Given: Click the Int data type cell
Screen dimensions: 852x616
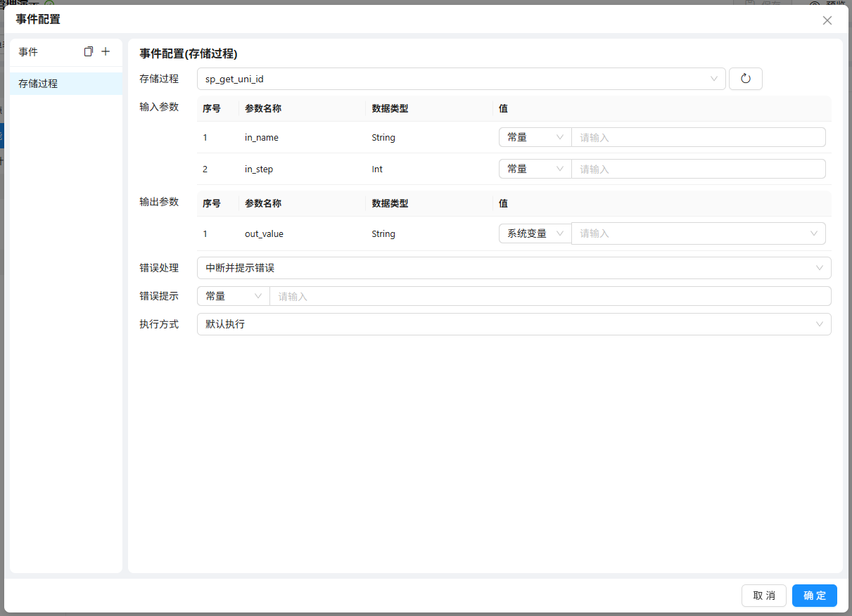Looking at the screenshot, I should pyautogui.click(x=377, y=169).
